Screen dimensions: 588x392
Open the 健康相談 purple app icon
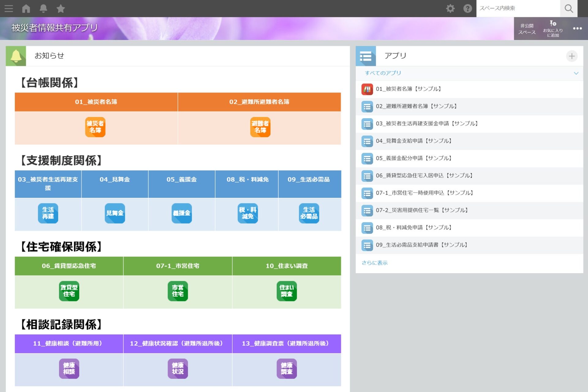[69, 368]
